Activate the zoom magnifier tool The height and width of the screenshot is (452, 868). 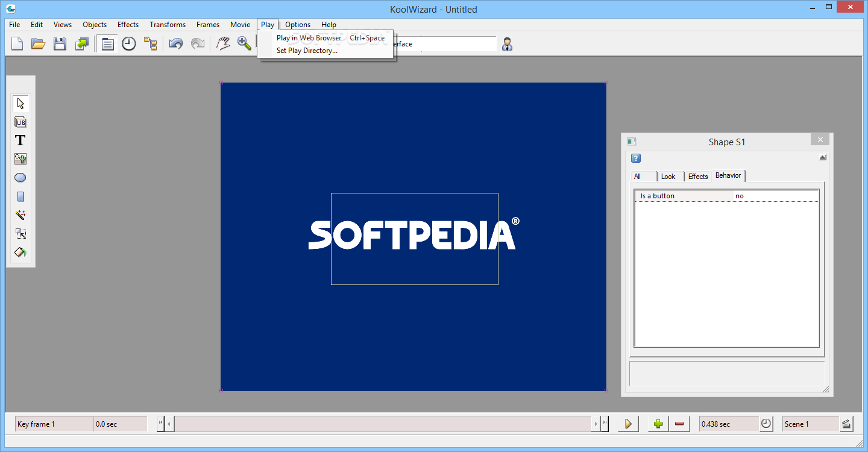pos(244,43)
